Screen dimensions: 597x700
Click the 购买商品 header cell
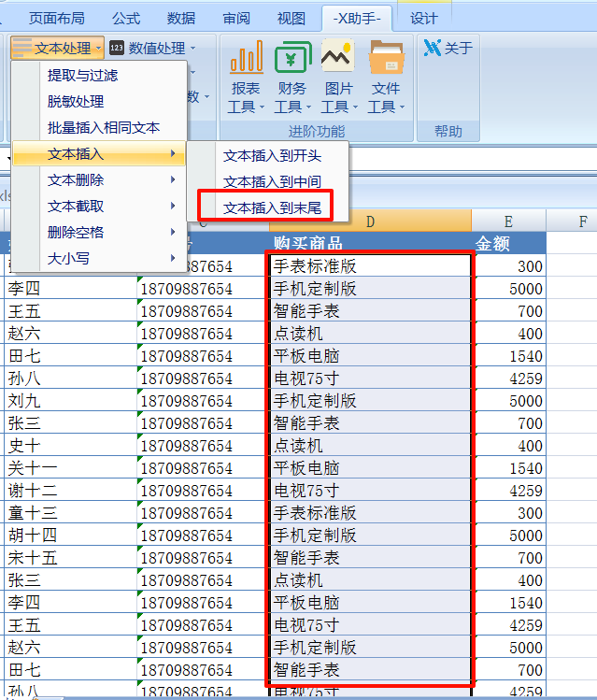[370, 243]
